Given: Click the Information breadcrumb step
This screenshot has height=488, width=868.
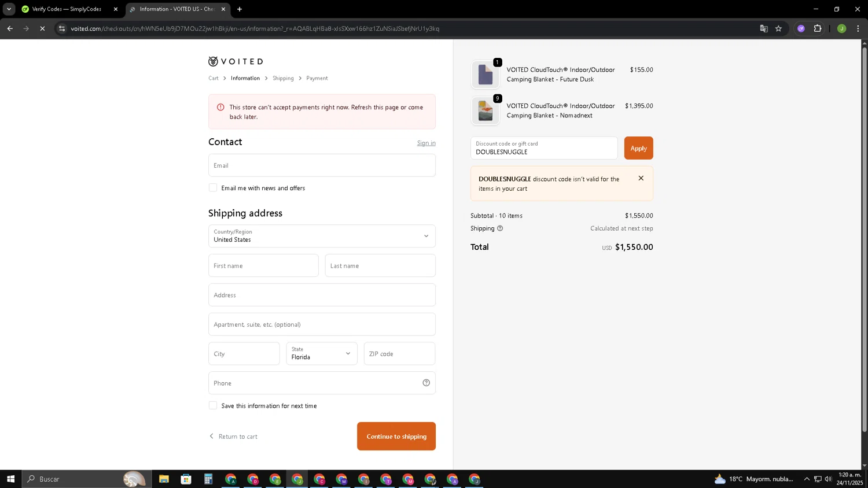Looking at the screenshot, I should pyautogui.click(x=245, y=78).
